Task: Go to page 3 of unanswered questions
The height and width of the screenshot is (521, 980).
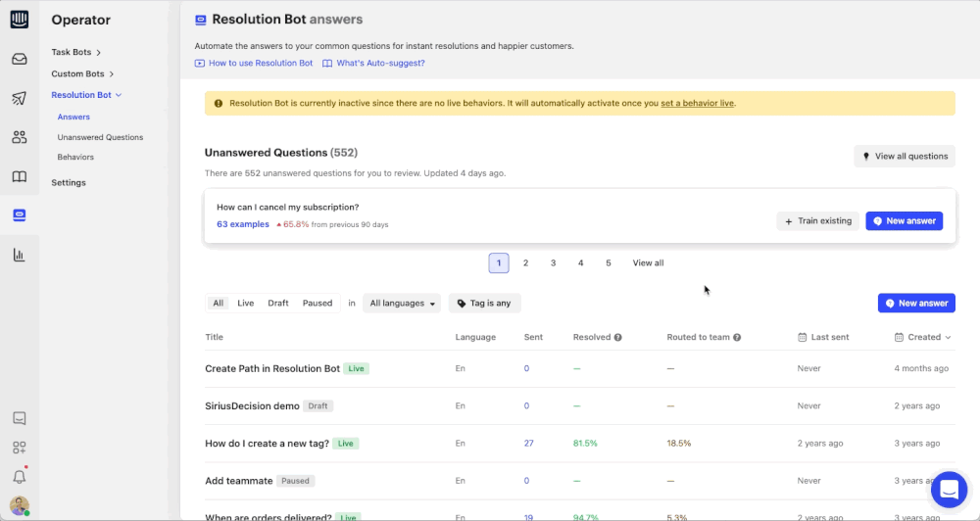Action: [553, 263]
